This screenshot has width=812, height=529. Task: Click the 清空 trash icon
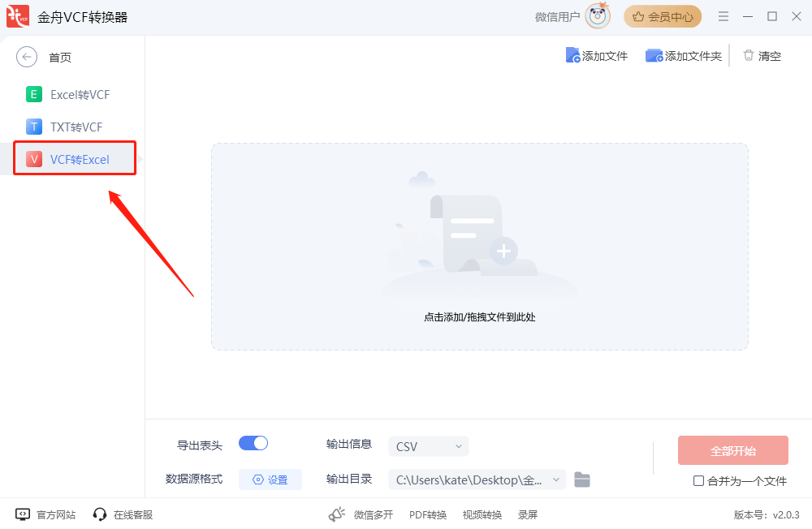click(748, 55)
